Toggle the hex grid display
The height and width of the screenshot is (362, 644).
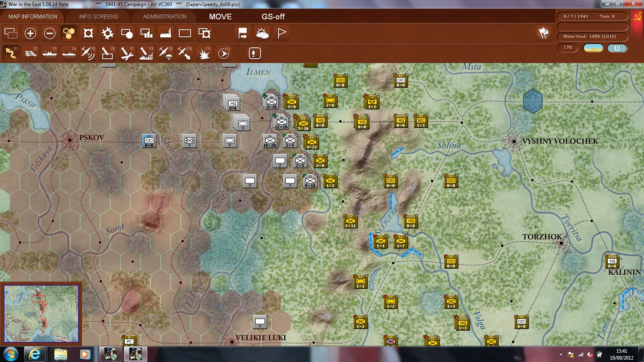69,33
